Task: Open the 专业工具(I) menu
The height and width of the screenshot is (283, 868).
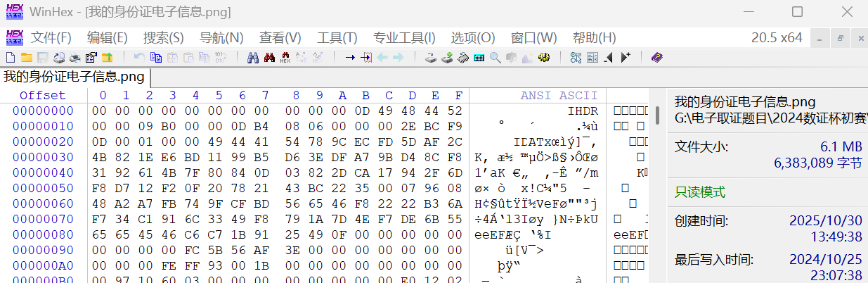Action: (404, 37)
